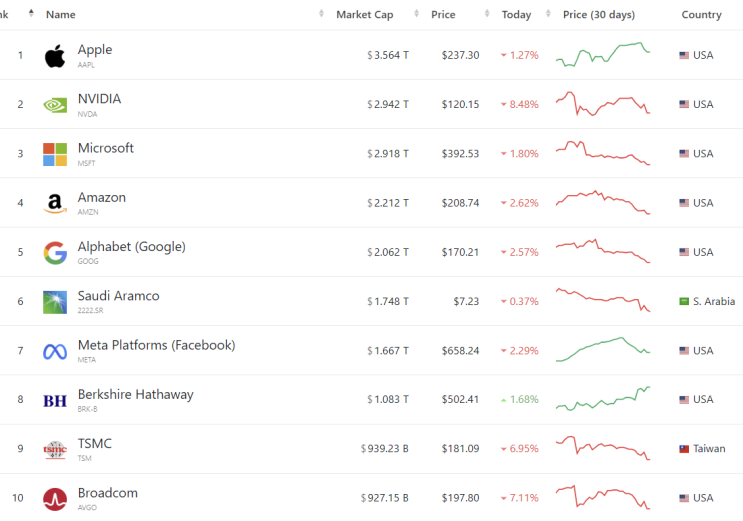The image size is (743, 521).
Task: Click the Amazon logo icon
Action: click(x=55, y=203)
